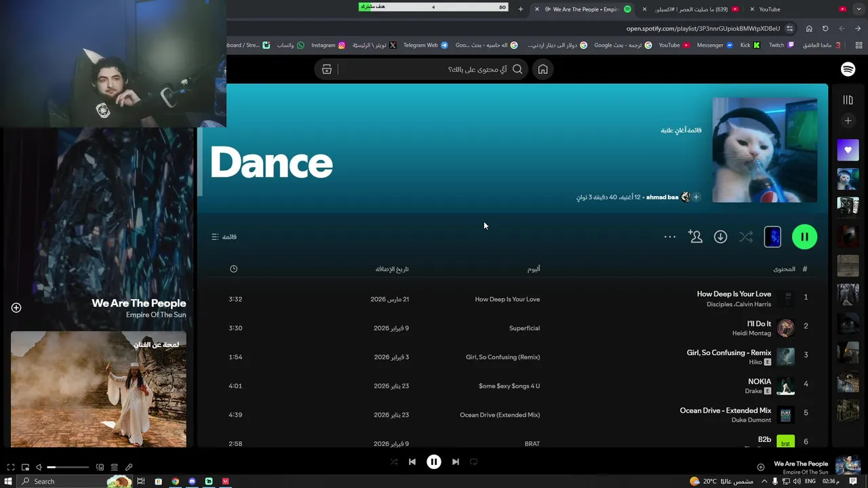The height and width of the screenshot is (488, 868).
Task: Show lyrics microphone icon
Action: [x=129, y=467]
